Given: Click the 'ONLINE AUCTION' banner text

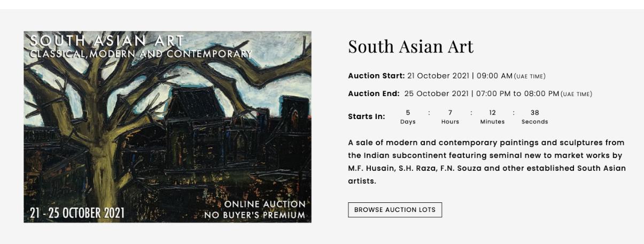Looking at the screenshot, I should [265, 204].
